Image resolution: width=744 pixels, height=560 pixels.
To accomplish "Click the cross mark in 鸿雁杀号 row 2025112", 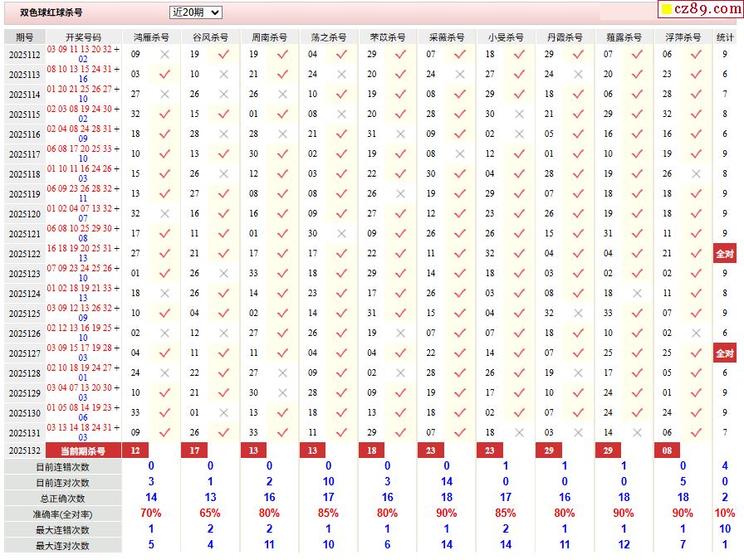I will pos(164,54).
